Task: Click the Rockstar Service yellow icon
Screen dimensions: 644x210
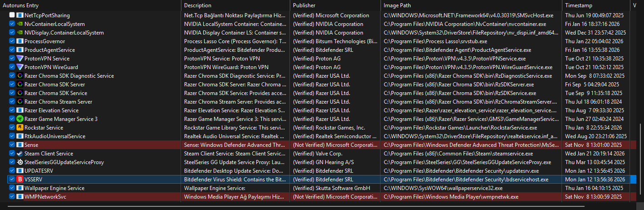Action: (x=20, y=128)
